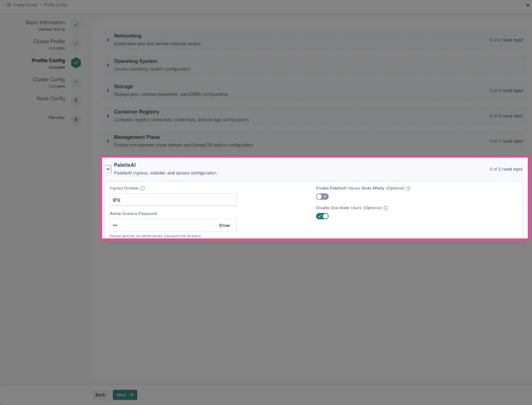Image resolution: width=532 pixels, height=405 pixels.
Task: Click Container Registry '0 of 6 need input'
Action: (x=506, y=116)
